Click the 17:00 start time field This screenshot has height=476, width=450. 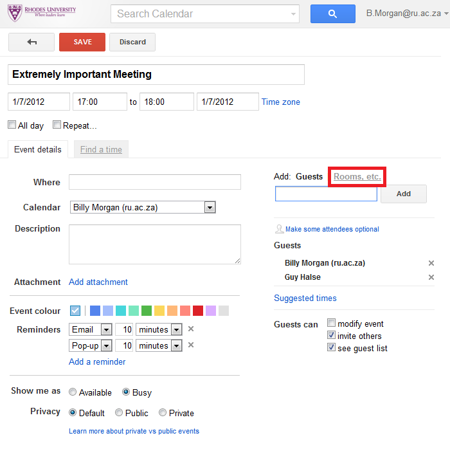[100, 102]
